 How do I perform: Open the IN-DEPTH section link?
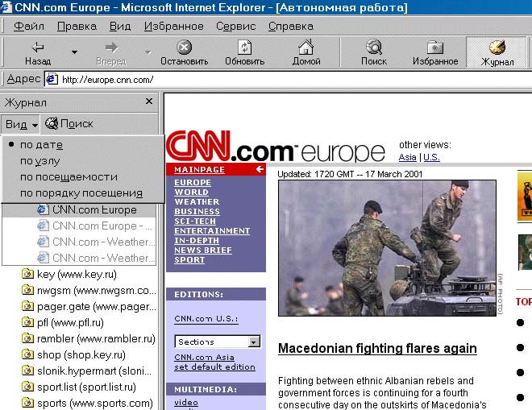pos(197,240)
